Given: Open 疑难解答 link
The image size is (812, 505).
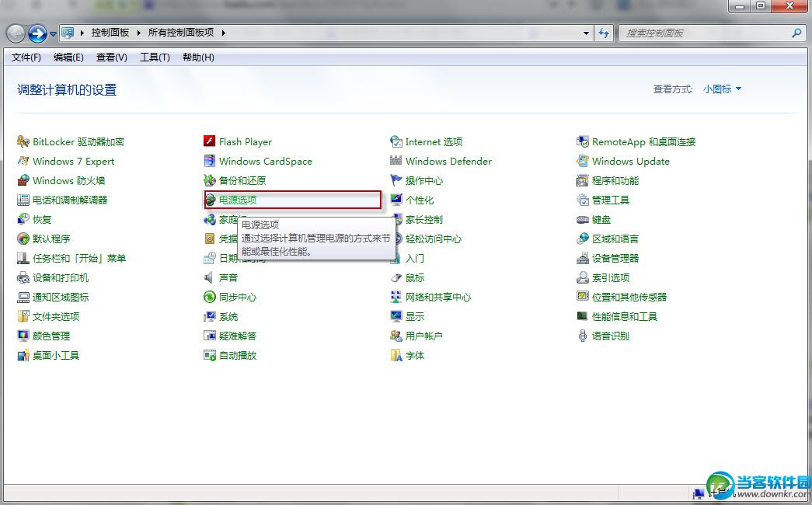Looking at the screenshot, I should (238, 336).
